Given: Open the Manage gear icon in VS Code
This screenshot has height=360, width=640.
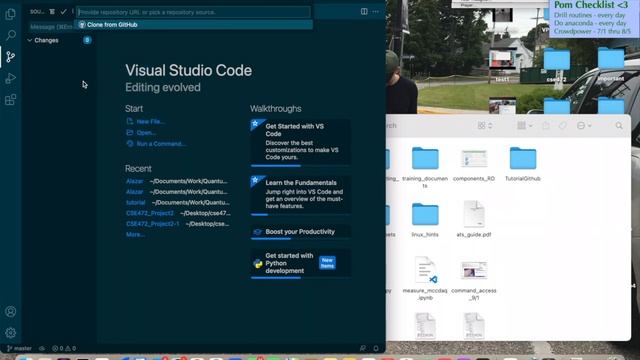Looking at the screenshot, I should click(x=11, y=333).
